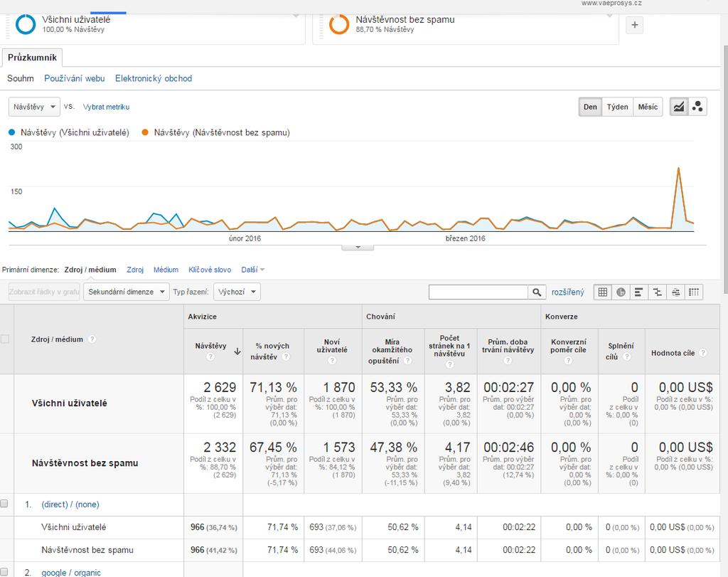The width and height of the screenshot is (728, 577).
Task: Select Zdroj primary dimension
Action: pyautogui.click(x=135, y=270)
